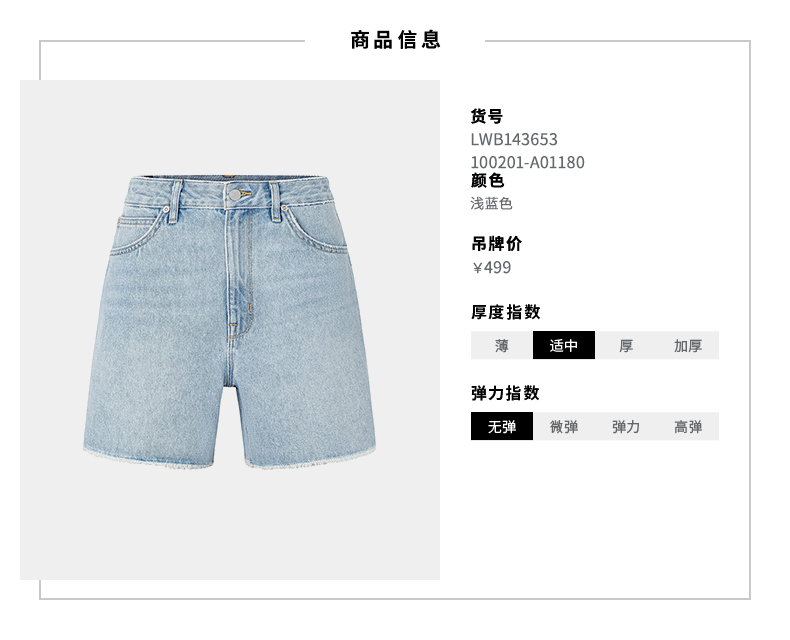
Task: Click the 弹力指数 heading
Action: 505,393
